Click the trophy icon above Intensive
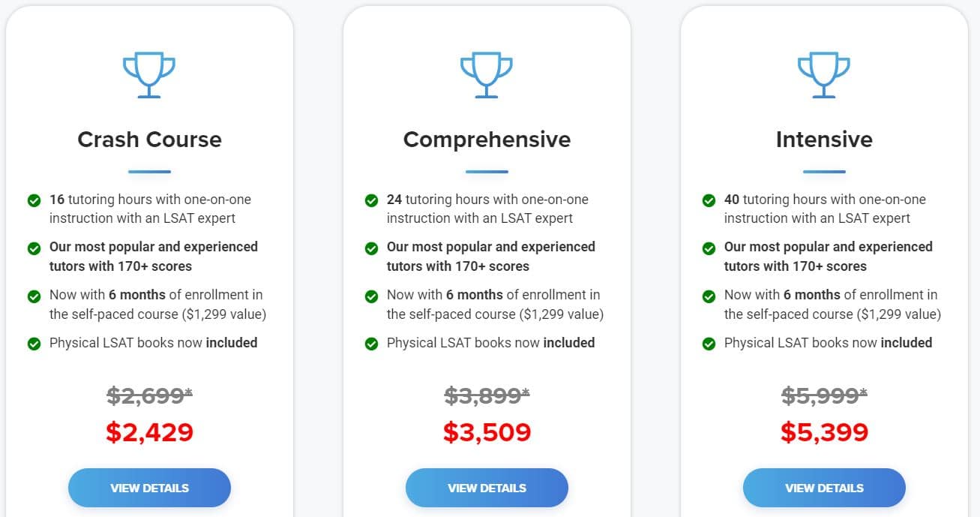The image size is (980, 517). pos(824,74)
